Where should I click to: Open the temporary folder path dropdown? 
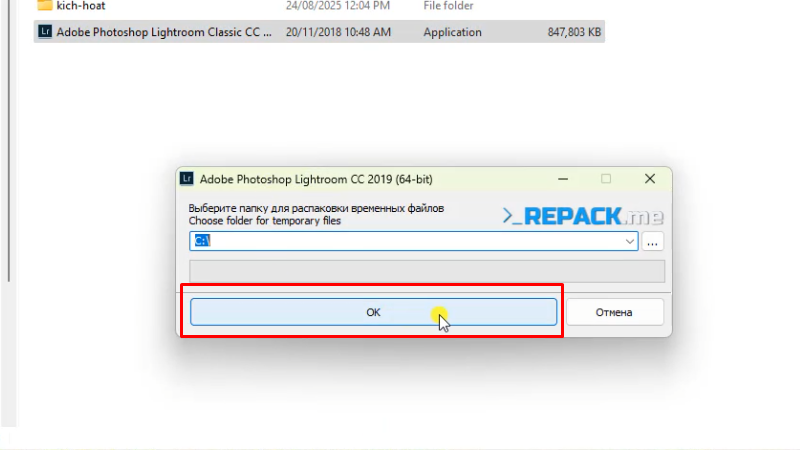pyautogui.click(x=630, y=241)
